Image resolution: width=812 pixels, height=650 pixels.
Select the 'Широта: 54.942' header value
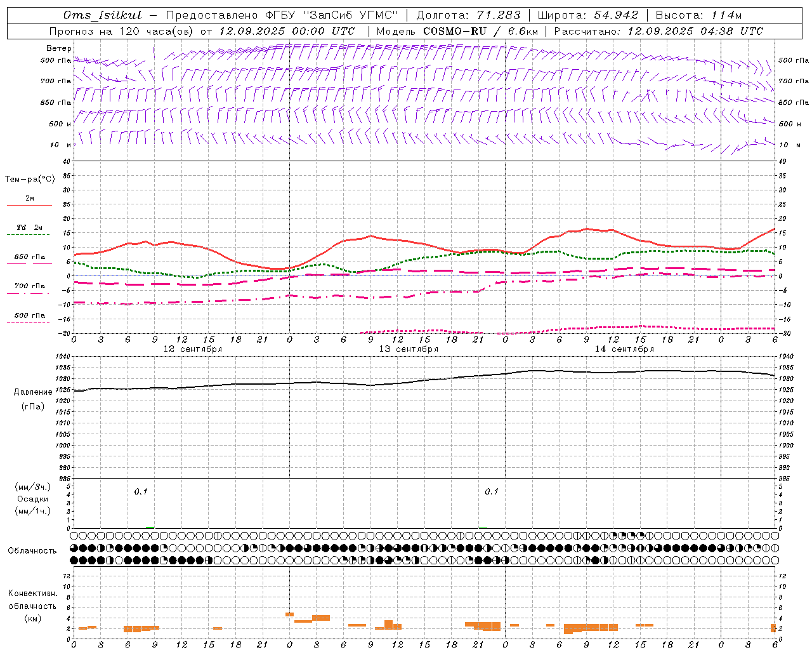click(588, 15)
